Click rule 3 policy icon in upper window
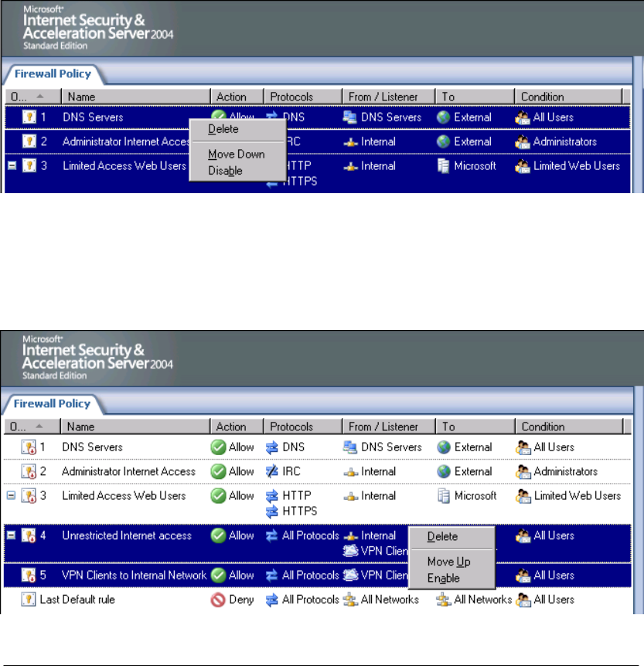The height and width of the screenshot is (666, 644). pos(29,165)
